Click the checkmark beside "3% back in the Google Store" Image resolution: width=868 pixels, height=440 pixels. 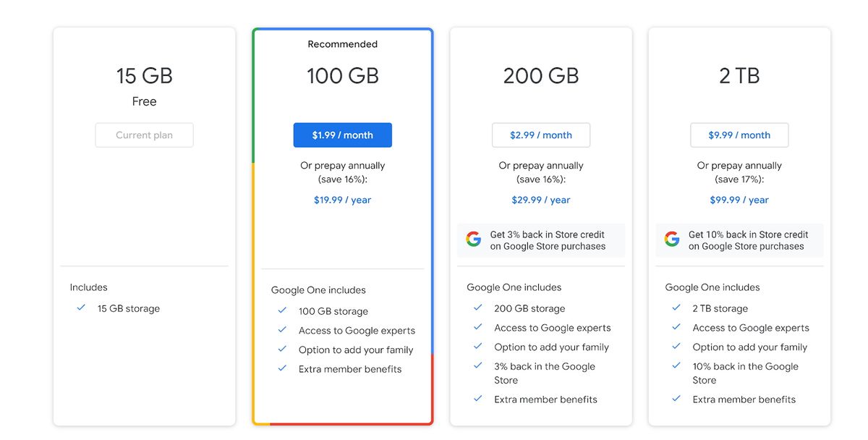(478, 366)
